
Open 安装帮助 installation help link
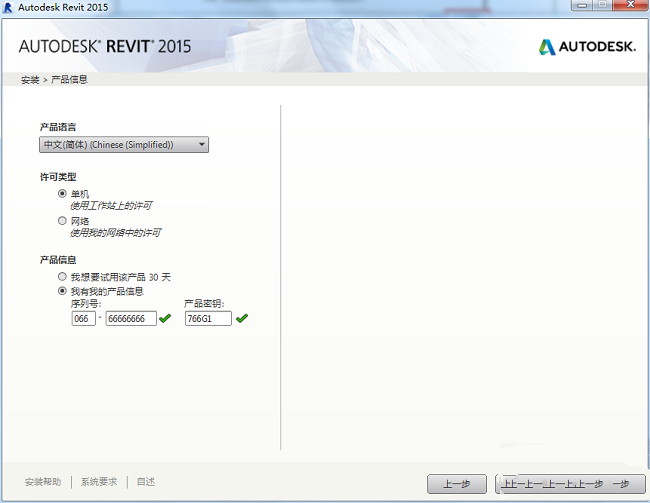43,482
